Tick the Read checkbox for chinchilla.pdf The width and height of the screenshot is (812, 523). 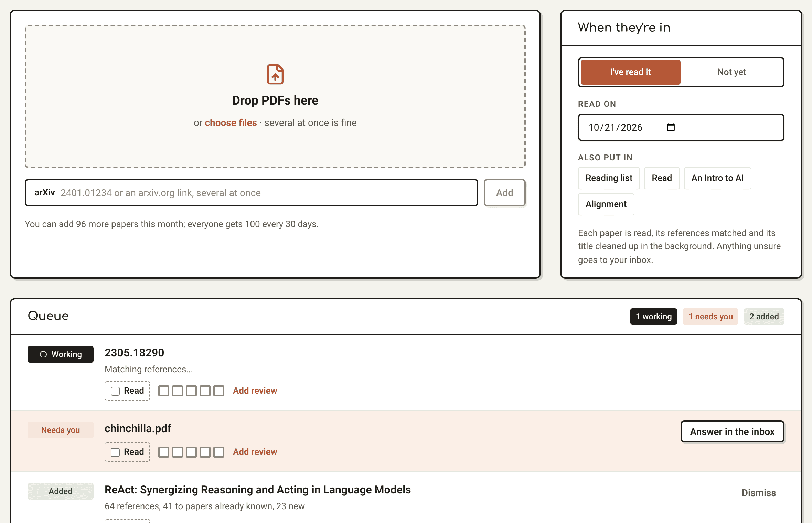coord(115,452)
